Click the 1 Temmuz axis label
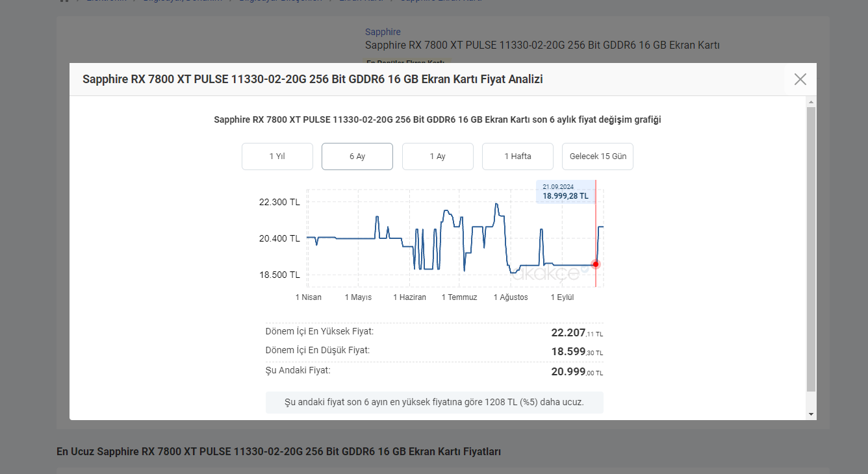868x474 pixels. [459, 297]
